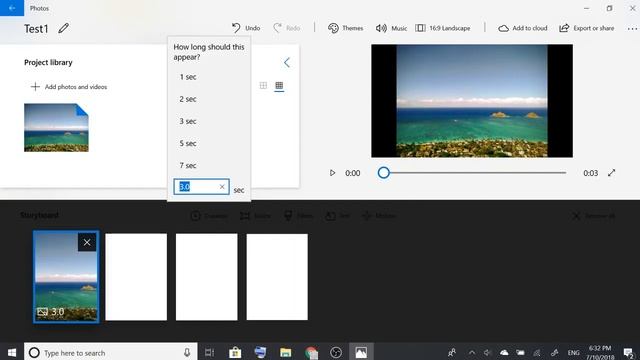Play the video preview
640x360 pixels.
tap(332, 173)
